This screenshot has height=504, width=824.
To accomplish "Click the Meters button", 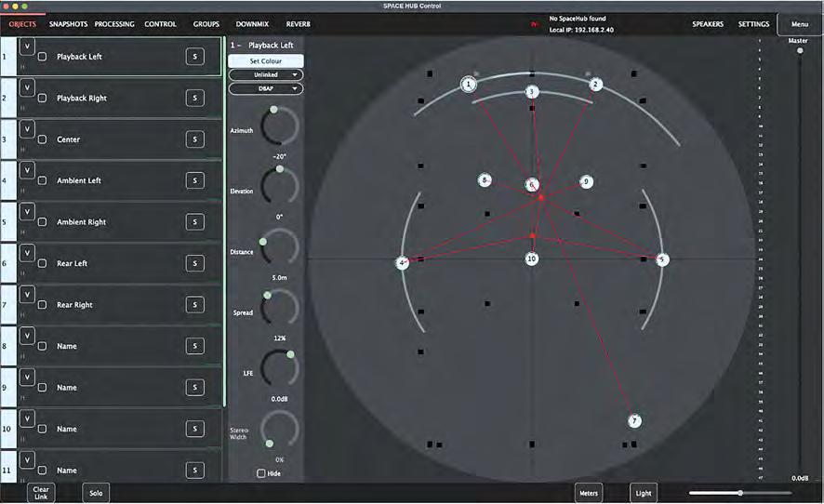I will [589, 493].
